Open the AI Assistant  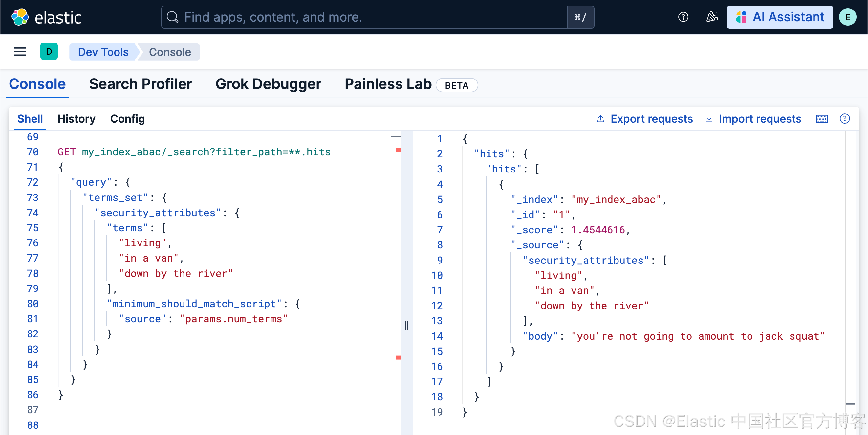click(x=779, y=17)
